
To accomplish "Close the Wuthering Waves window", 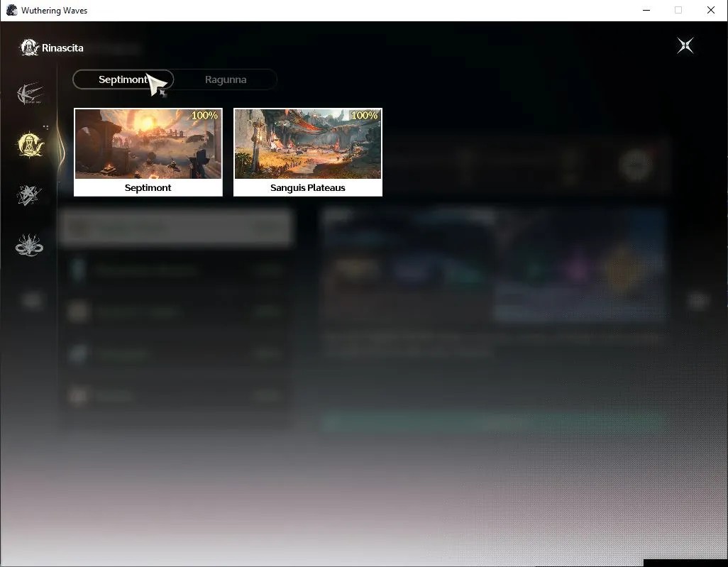I will (x=711, y=10).
